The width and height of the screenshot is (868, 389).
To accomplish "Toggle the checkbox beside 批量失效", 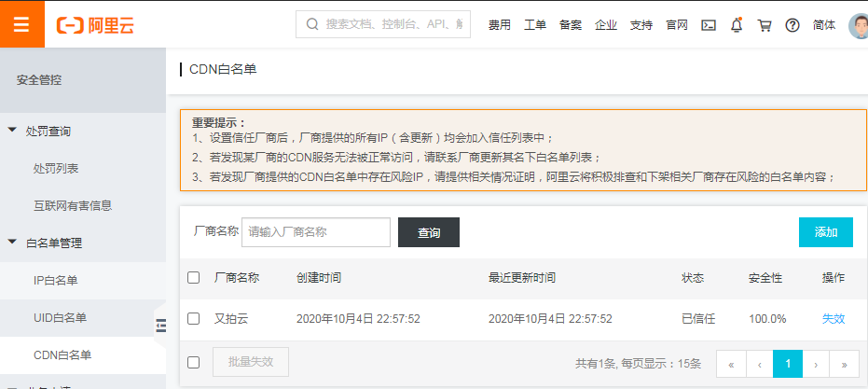I will (x=193, y=362).
